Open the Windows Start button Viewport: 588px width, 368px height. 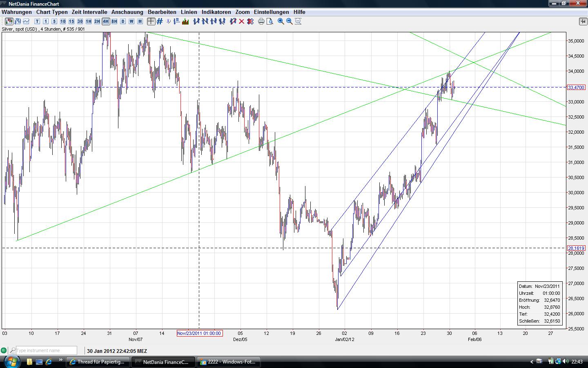tap(11, 361)
